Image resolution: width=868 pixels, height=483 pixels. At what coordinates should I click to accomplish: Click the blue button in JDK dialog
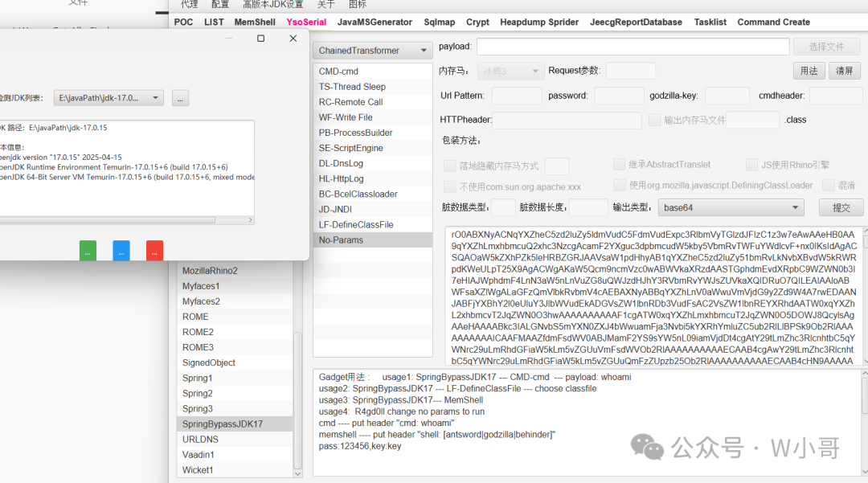(x=121, y=250)
